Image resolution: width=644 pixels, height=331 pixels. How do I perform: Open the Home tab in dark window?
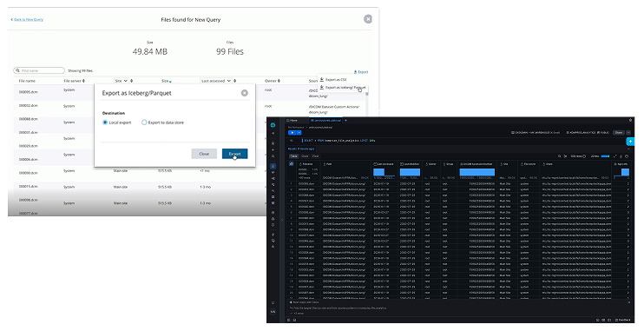tap(292, 121)
